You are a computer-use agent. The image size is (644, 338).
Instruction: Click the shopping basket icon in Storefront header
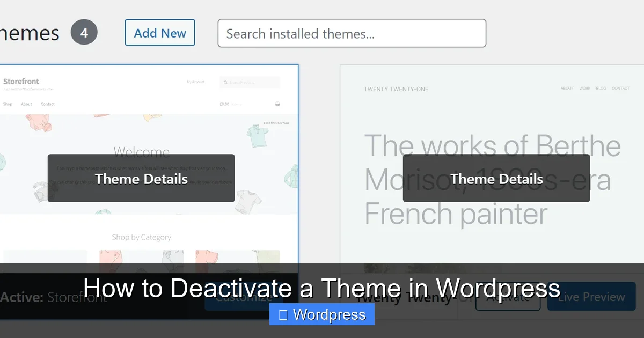click(x=278, y=104)
